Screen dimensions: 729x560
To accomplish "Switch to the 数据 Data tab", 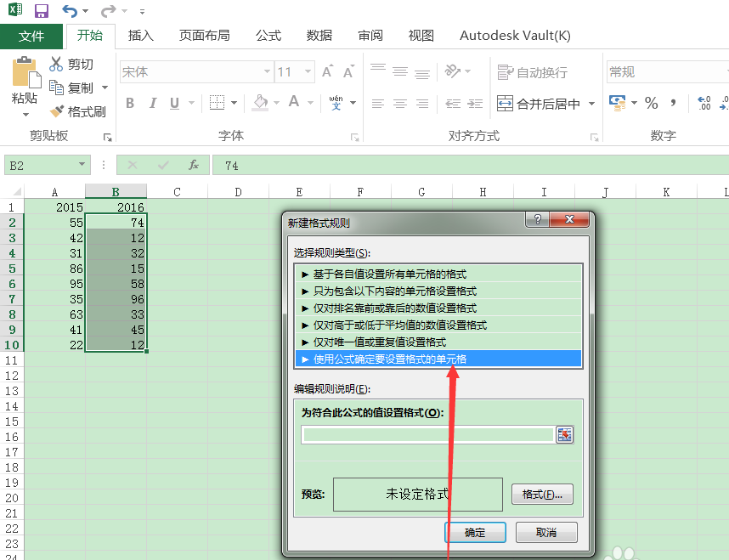I will click(319, 36).
